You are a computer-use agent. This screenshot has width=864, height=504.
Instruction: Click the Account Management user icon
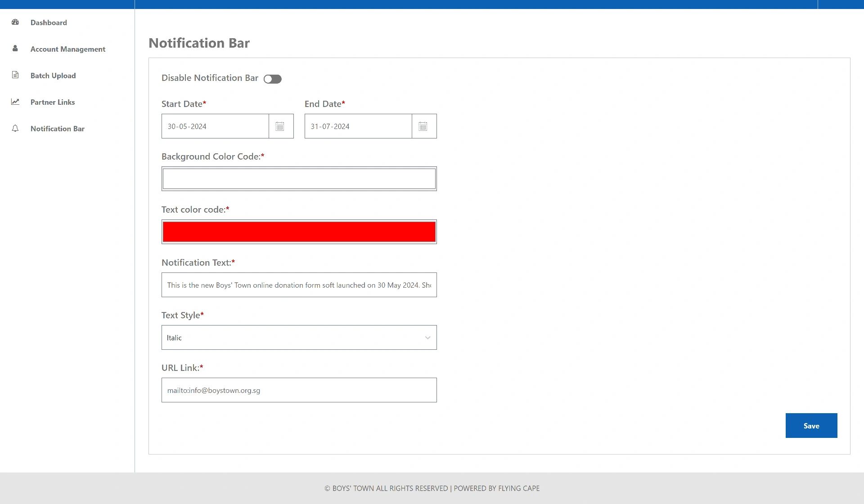click(15, 49)
